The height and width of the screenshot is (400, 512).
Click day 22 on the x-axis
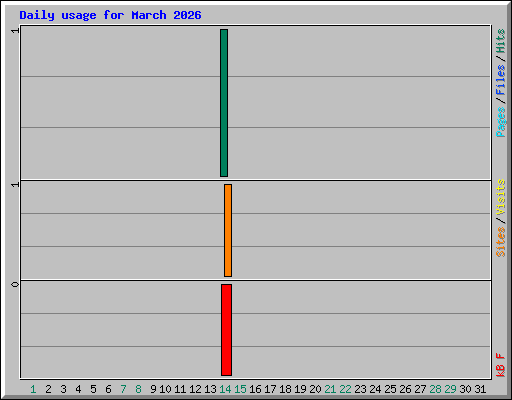[x=345, y=389]
